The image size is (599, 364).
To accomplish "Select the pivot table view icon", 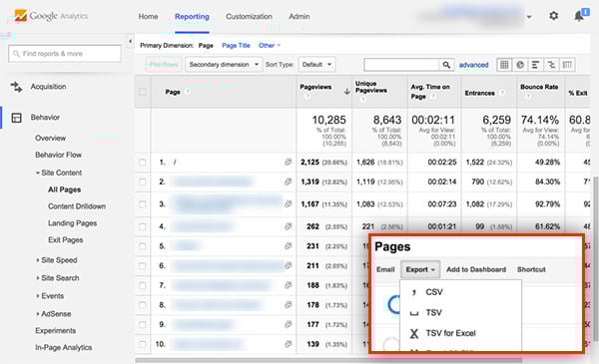I will point(567,65).
